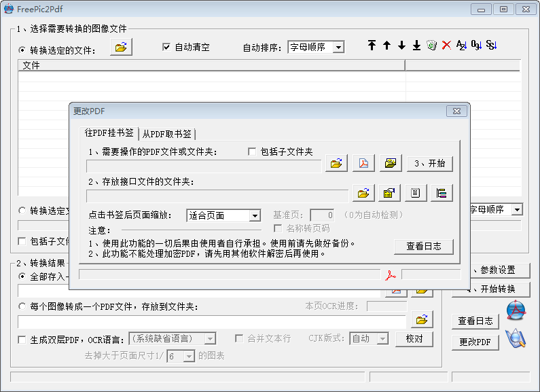The width and height of the screenshot is (540, 392).
Task: Click the recycle bin clear-list icon
Action: tap(431, 46)
